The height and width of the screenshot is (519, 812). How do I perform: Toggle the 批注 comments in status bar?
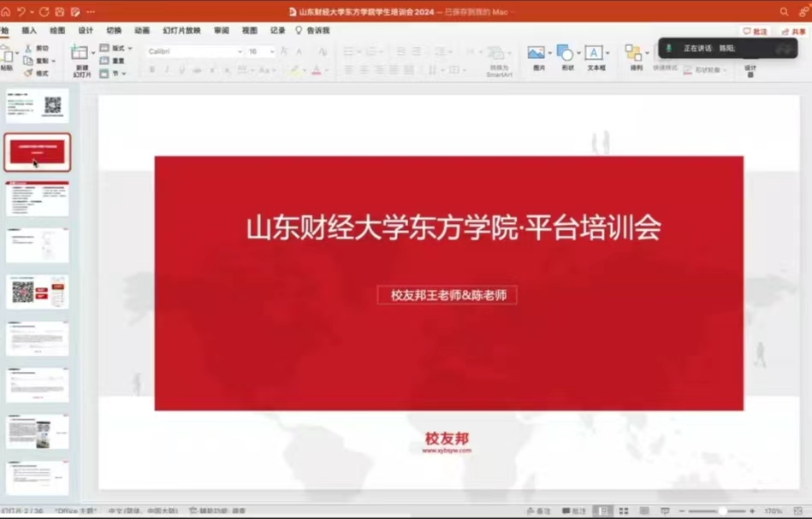tap(574, 511)
